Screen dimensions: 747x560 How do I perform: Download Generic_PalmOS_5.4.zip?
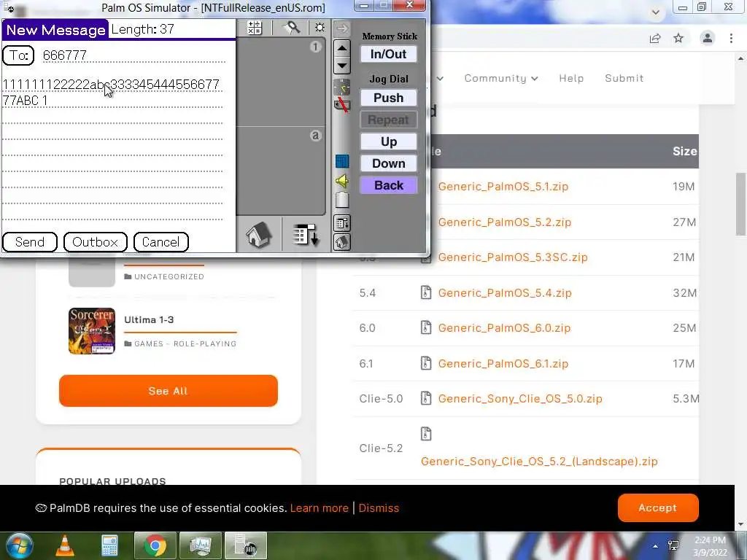coord(505,293)
